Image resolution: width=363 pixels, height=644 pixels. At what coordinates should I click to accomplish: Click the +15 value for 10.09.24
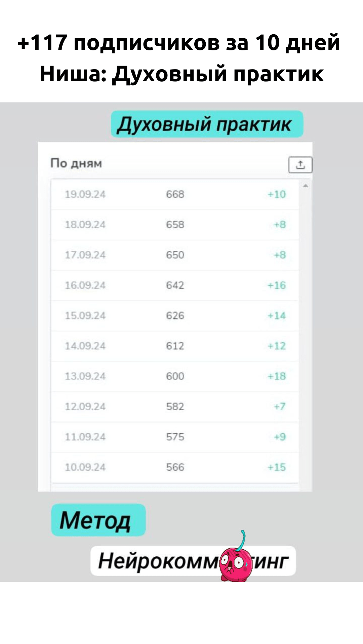(x=277, y=467)
